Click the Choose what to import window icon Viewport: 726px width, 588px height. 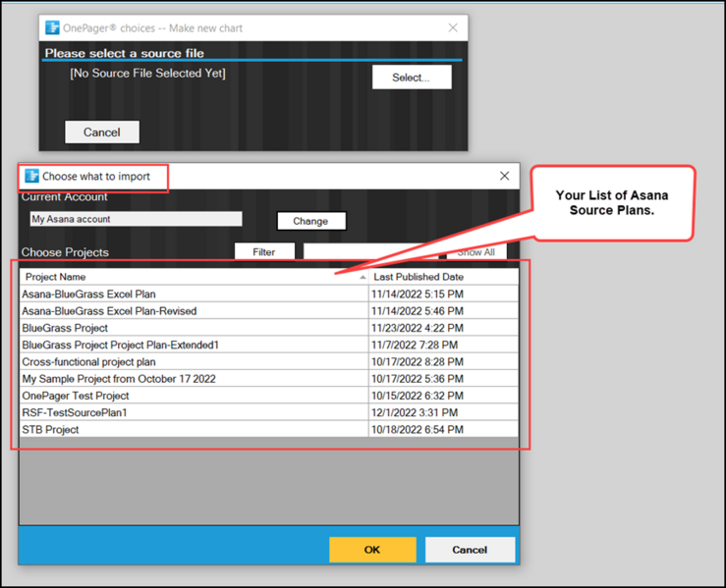tap(32, 177)
